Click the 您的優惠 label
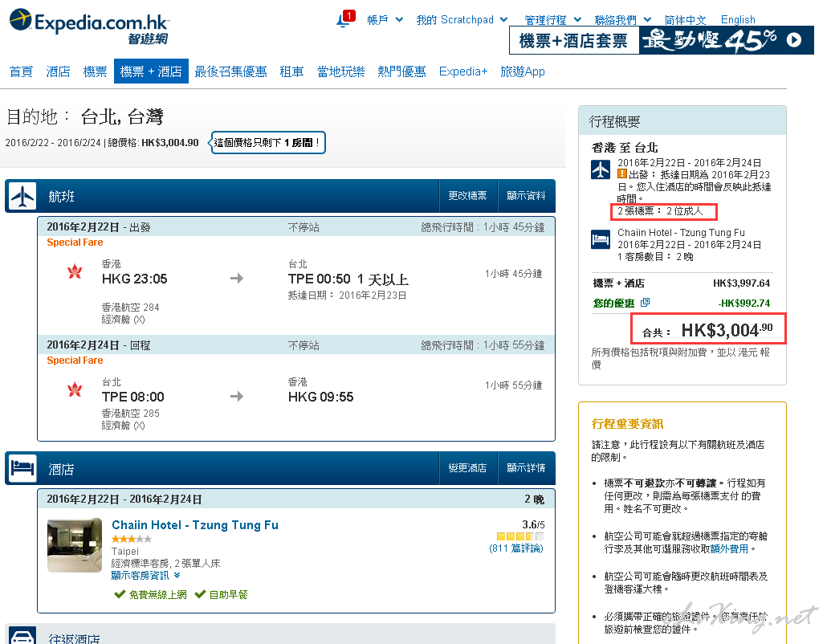This screenshot has height=644, width=827. [613, 304]
